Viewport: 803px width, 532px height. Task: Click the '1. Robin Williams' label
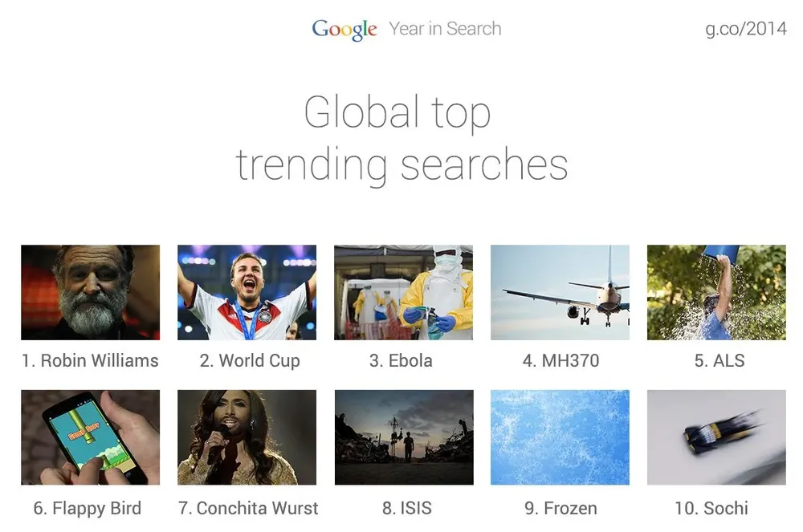[90, 360]
